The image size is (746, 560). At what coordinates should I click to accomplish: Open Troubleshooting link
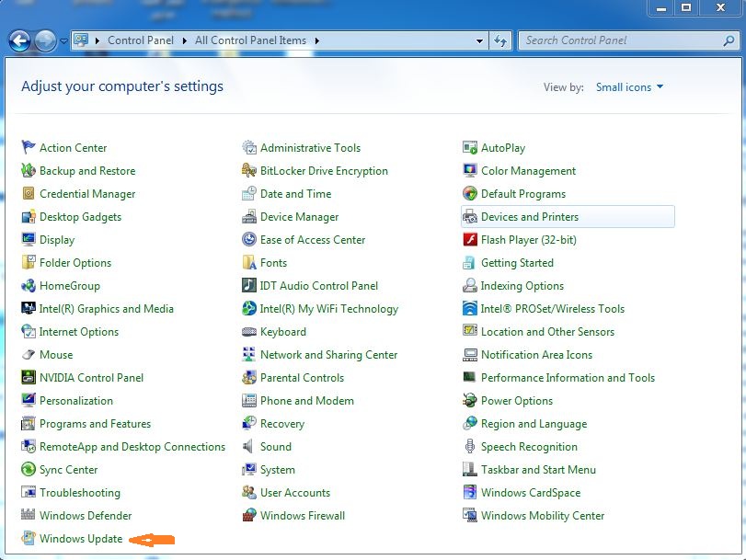coord(80,493)
